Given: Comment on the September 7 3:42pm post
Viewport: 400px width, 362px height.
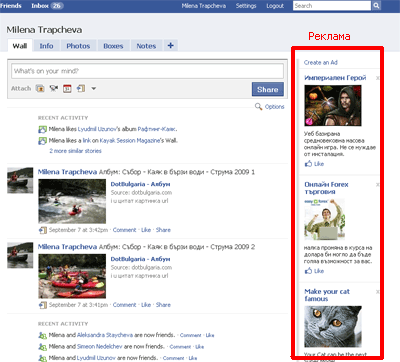Looking at the screenshot, I should point(124,230).
